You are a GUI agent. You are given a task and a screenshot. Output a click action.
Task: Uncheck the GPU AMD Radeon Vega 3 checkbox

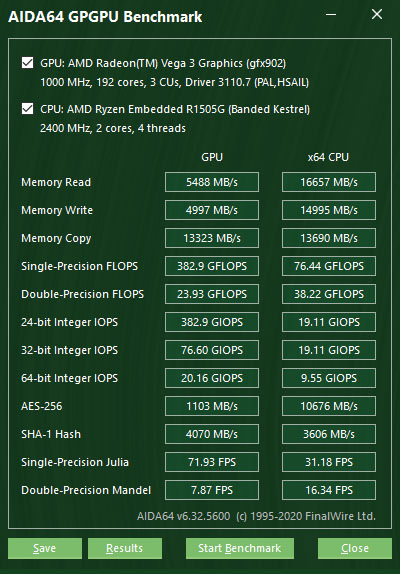[27, 63]
